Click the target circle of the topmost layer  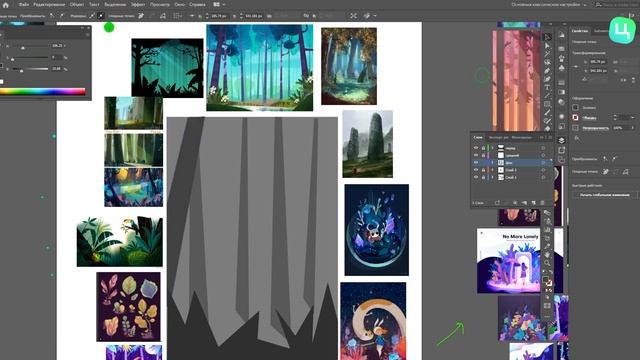543,148
